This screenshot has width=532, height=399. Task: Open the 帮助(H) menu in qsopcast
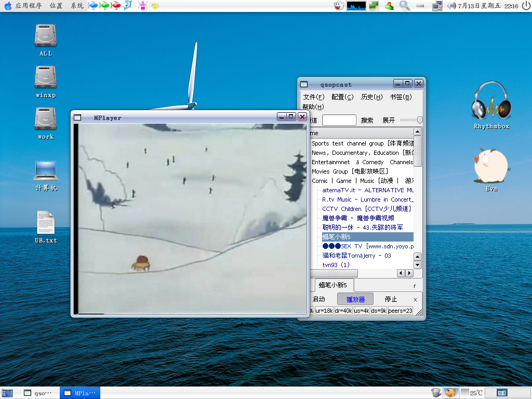313,107
